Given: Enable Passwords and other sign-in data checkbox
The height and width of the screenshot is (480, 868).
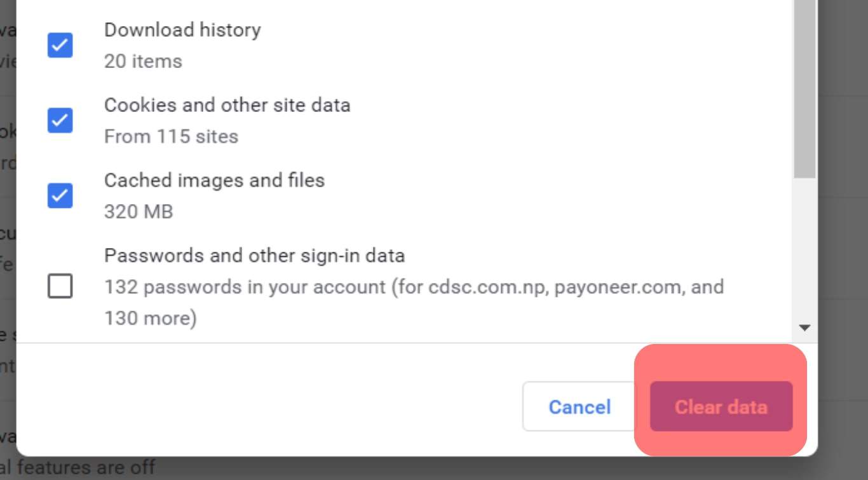Looking at the screenshot, I should click(60, 286).
